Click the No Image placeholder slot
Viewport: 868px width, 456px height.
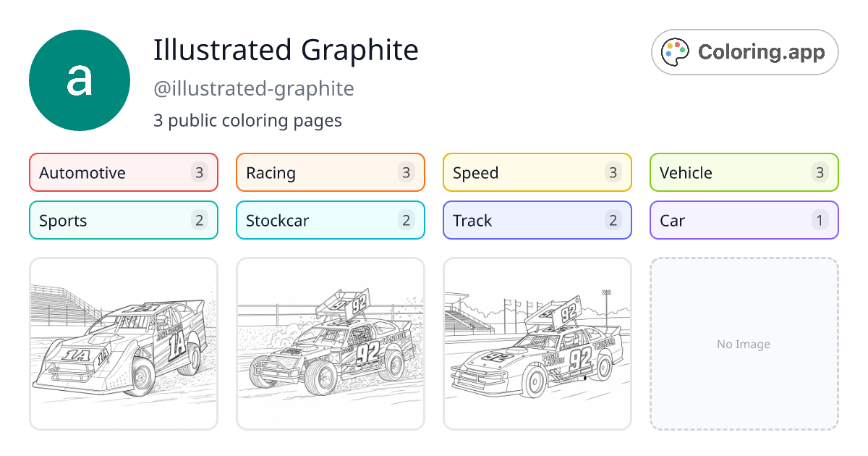tap(744, 343)
